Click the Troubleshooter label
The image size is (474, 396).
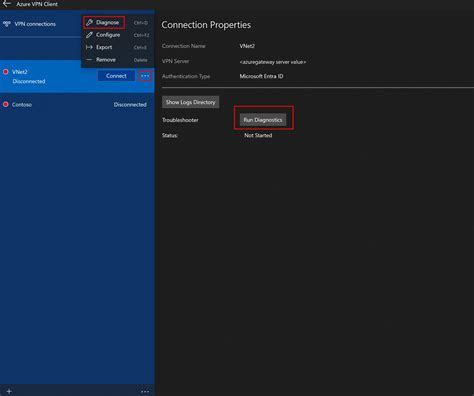(180, 120)
